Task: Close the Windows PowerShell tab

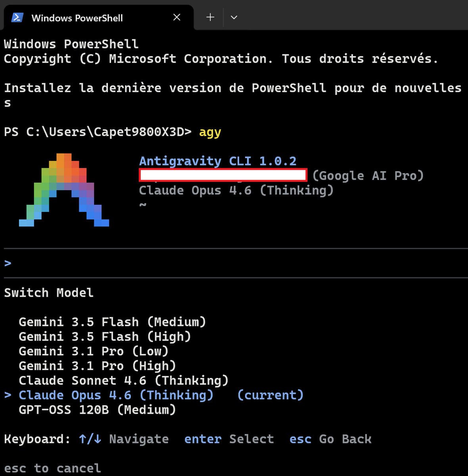Action: (177, 17)
